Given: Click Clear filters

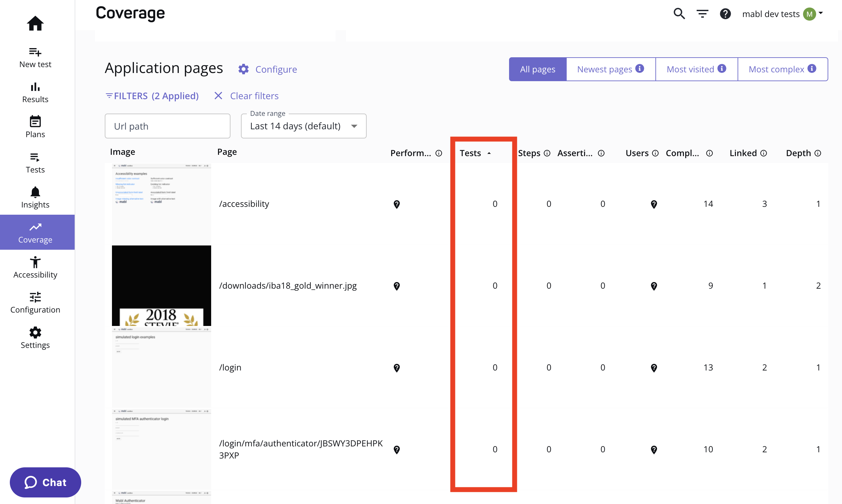Looking at the screenshot, I should (246, 96).
